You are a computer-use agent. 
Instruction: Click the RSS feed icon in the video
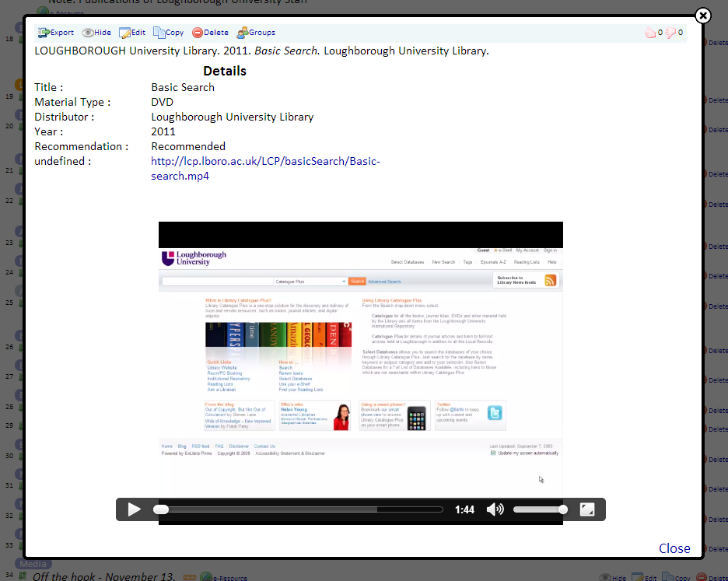(x=551, y=281)
